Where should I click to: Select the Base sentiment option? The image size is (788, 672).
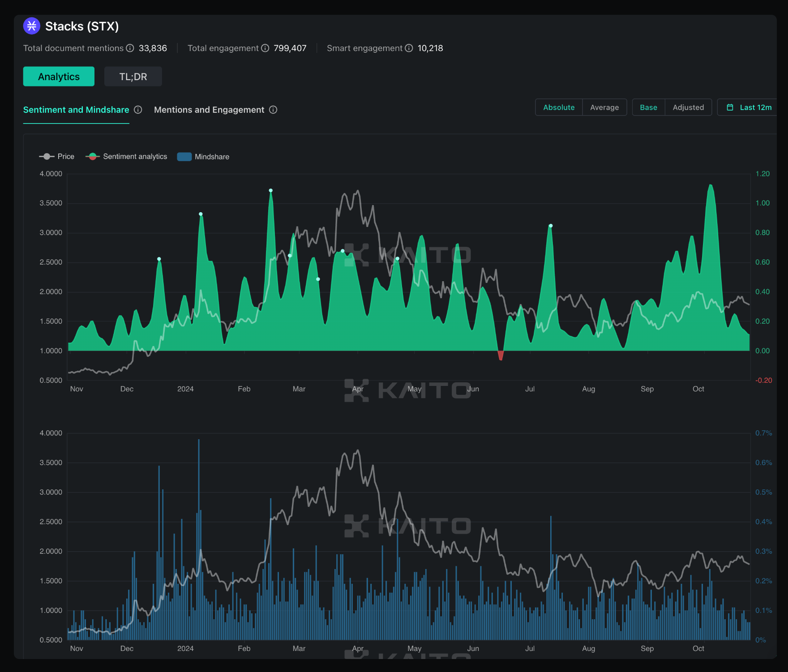[x=648, y=107]
